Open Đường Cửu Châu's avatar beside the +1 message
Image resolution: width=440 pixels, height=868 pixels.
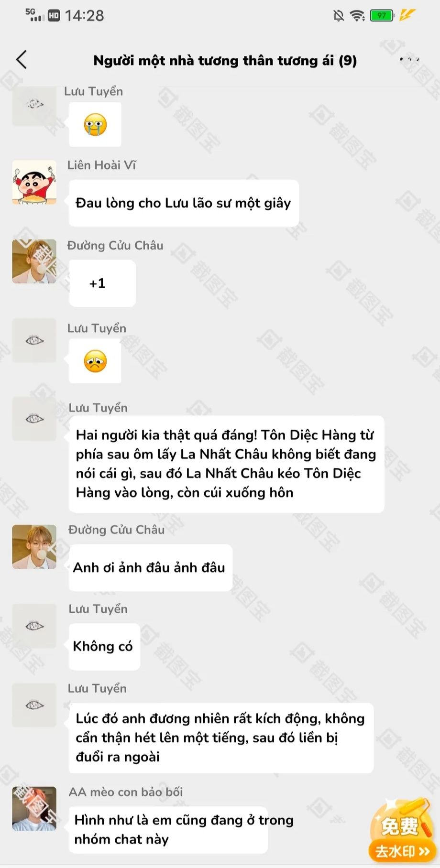(x=34, y=261)
